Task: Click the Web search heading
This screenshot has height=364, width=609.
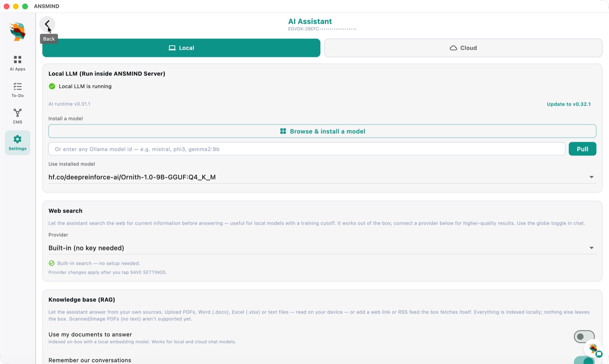Action: point(65,211)
